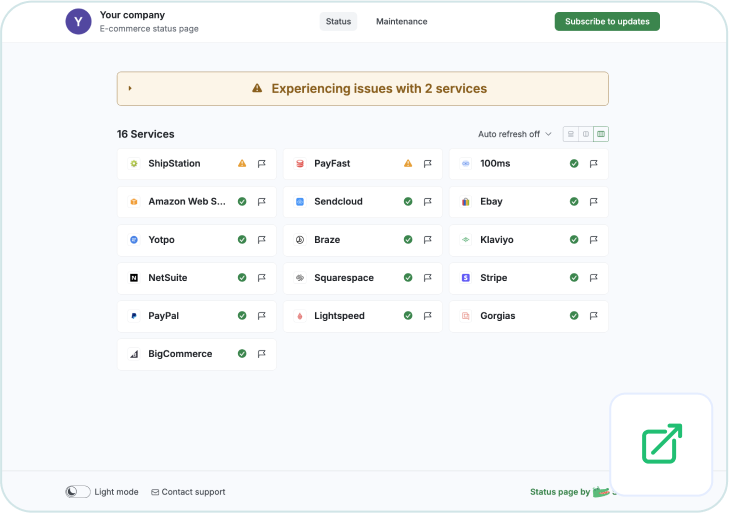Viewport: 729px width, 513px height.
Task: Click the flag icon on Braze card
Action: tap(428, 240)
